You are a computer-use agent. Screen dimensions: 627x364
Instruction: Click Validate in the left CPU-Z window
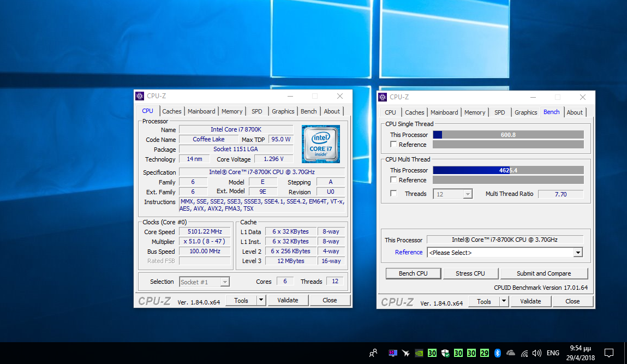[288, 300]
